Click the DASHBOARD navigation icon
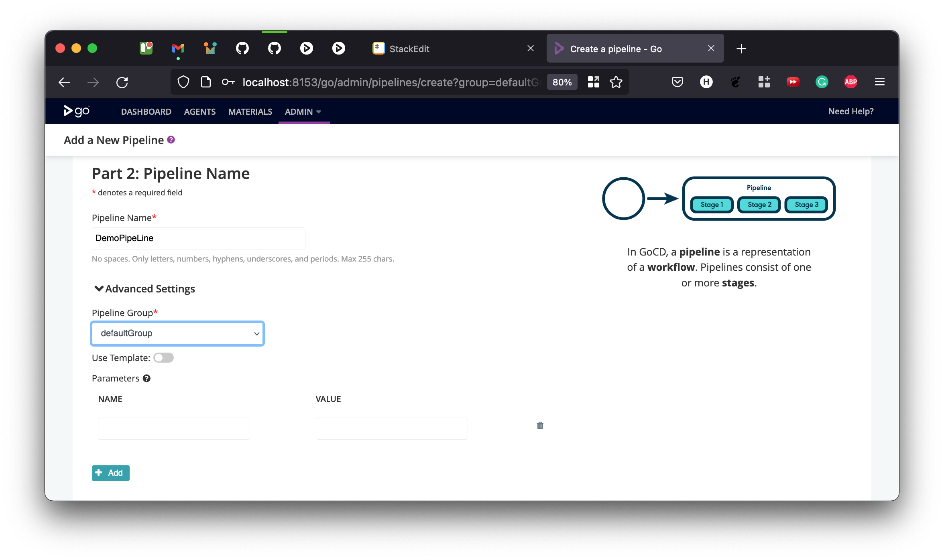Viewport: 944px width, 560px height. pyautogui.click(x=145, y=112)
